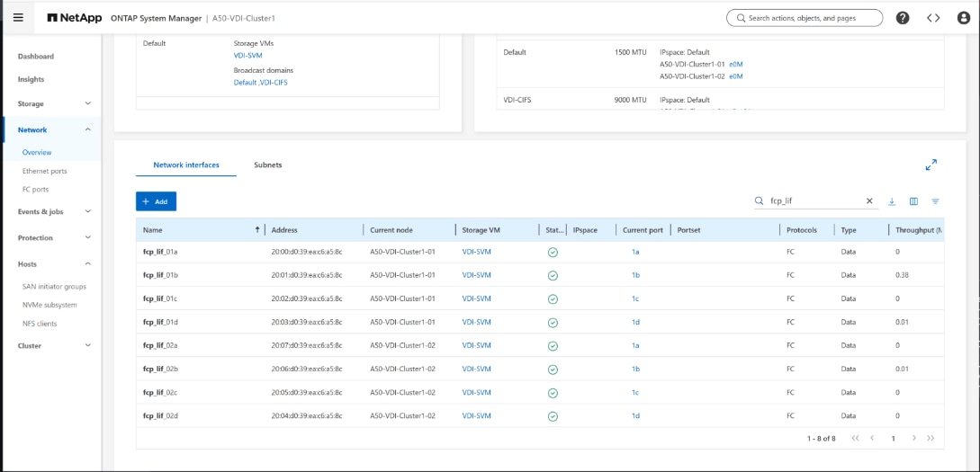Open the VDI-SVM link under Storage VMs

(x=248, y=56)
